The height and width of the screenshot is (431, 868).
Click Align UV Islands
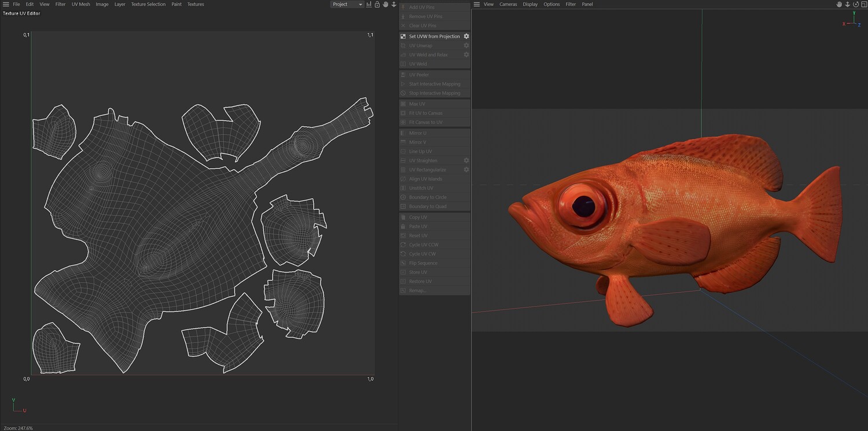[435, 179]
